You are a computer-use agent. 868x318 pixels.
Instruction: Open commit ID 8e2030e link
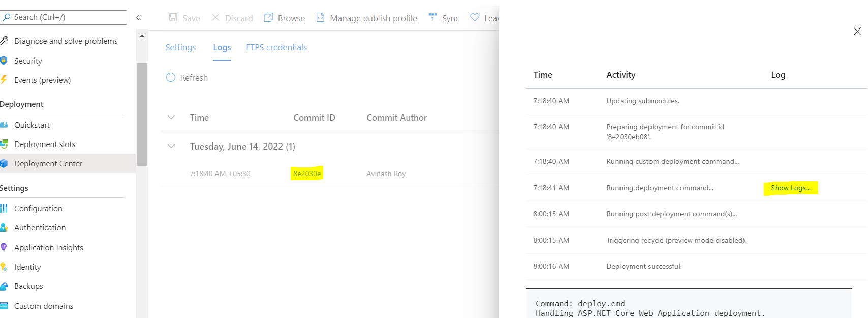[307, 174]
